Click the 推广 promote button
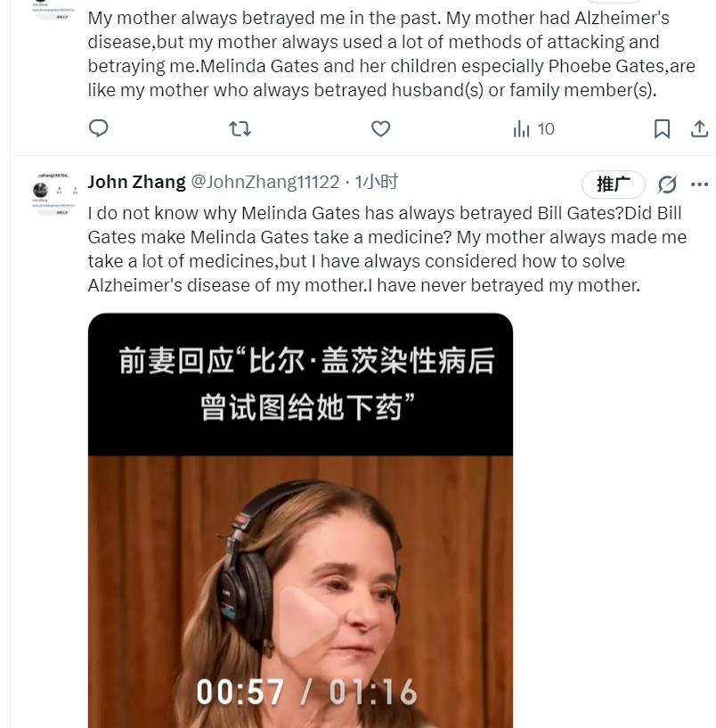716x728 pixels. point(614,184)
